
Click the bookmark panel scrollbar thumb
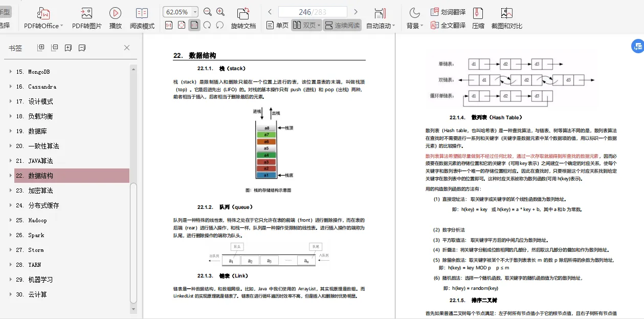(x=134, y=243)
